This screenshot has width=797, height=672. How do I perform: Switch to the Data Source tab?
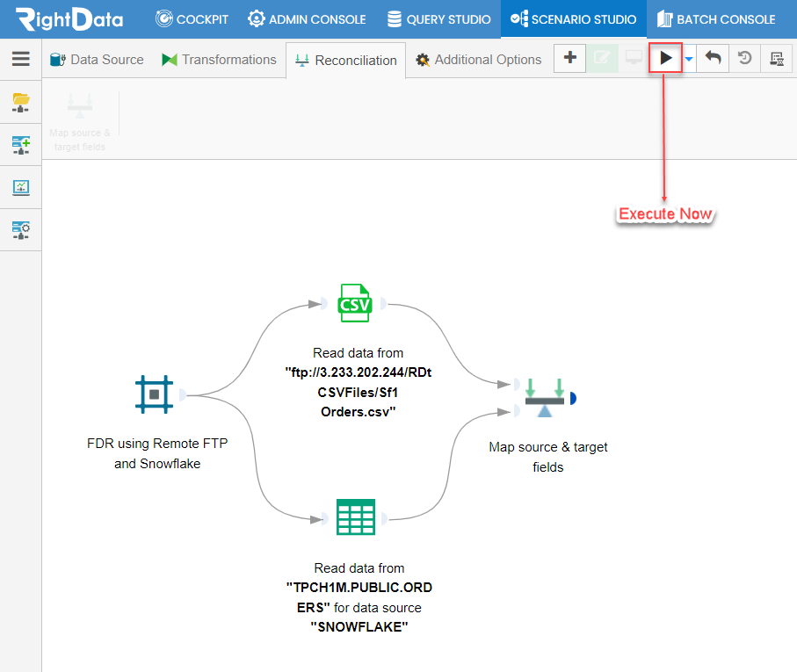pos(97,60)
